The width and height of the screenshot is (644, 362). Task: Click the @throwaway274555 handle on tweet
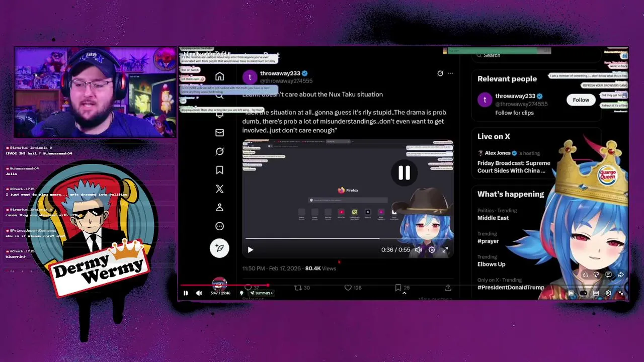pos(286,81)
